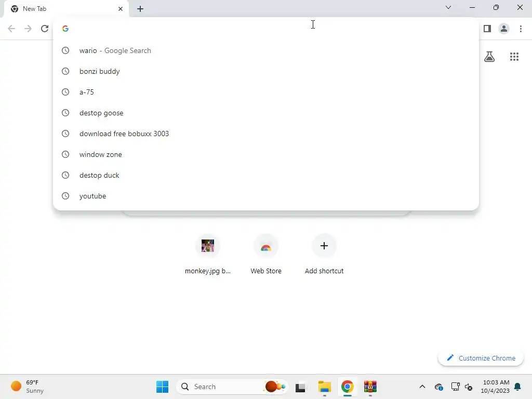The image size is (532, 399).
Task: Pick the 'youtube' history suggestion
Action: (265, 196)
